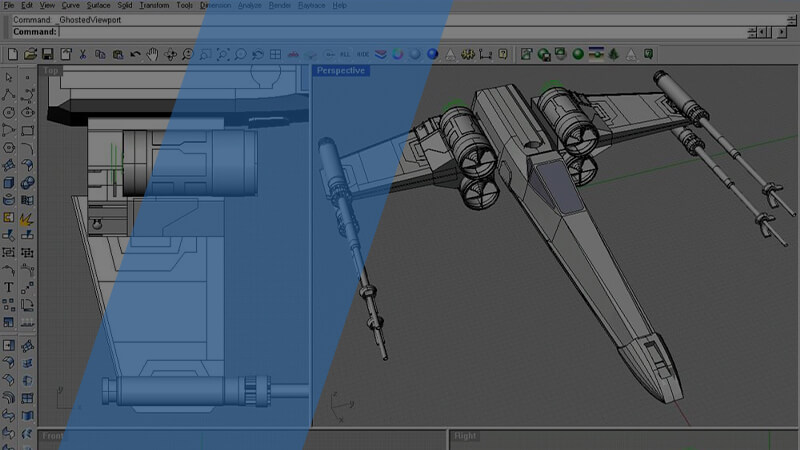Viewport: 800px width, 450px height.
Task: Select the Text tool in left toolbar
Action: 9,288
